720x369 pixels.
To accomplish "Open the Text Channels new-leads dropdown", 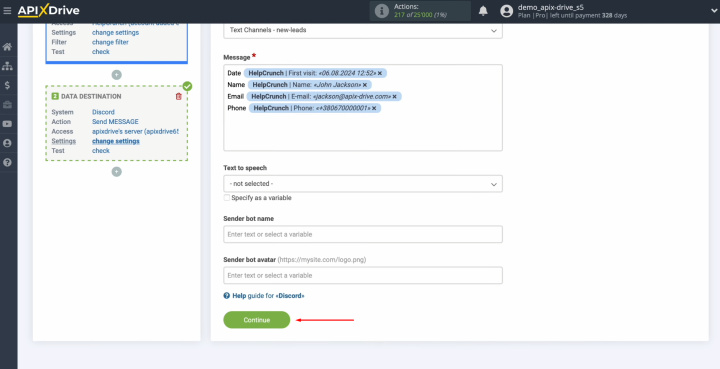I will coord(363,30).
